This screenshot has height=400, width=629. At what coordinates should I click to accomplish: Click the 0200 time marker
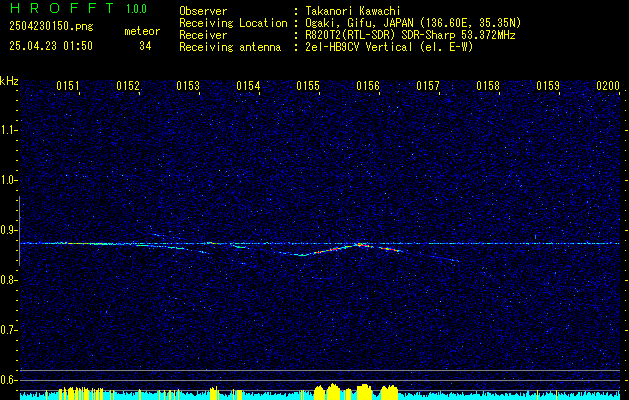[608, 86]
